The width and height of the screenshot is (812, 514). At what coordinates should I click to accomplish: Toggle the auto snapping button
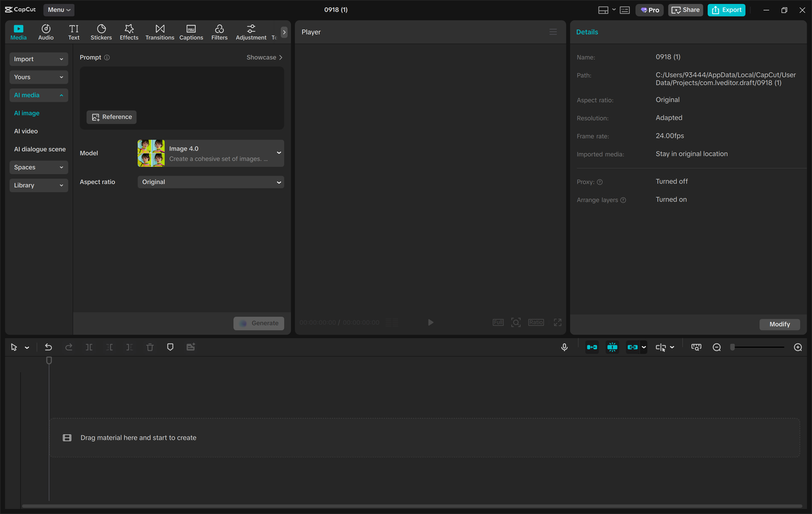point(612,347)
